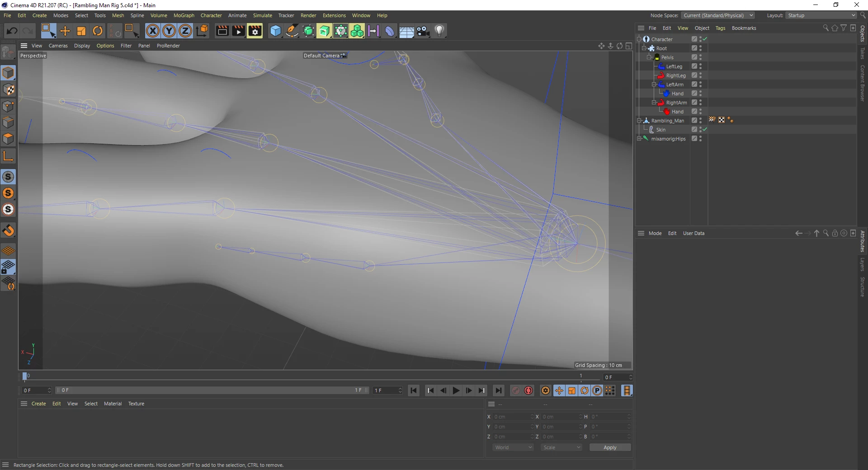Activate the Move tool

point(65,31)
